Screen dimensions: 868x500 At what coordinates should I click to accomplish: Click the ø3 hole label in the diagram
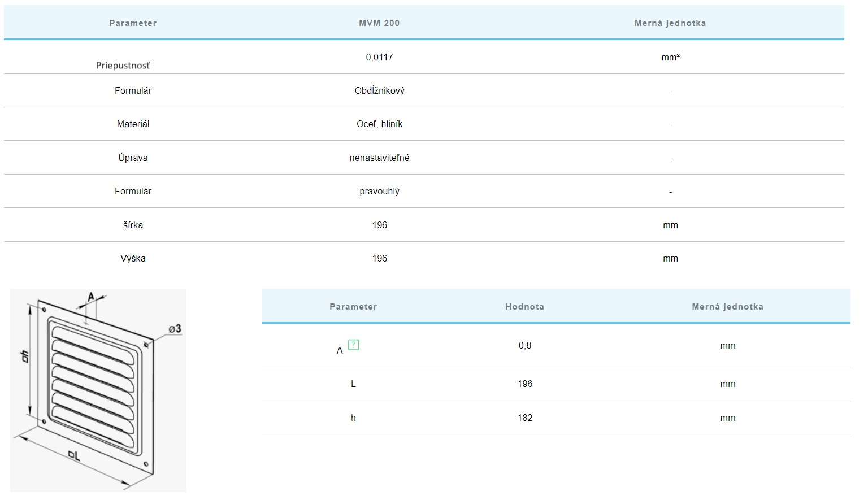tap(175, 329)
